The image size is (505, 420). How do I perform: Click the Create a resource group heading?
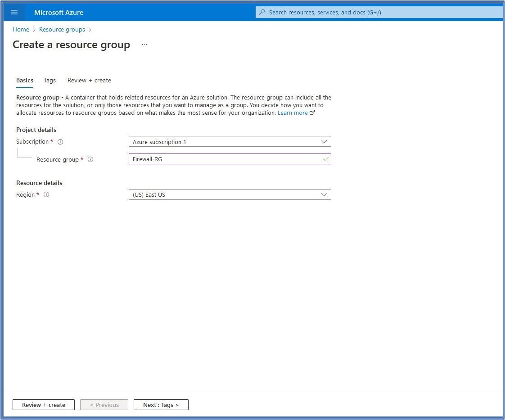71,45
